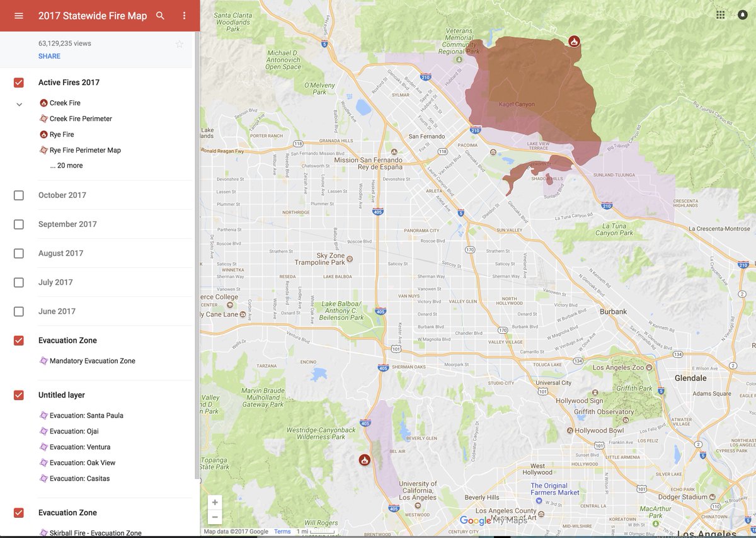Viewport: 756px width, 538px height.
Task: Enable the September 2017 layer checkbox
Action: (x=19, y=224)
